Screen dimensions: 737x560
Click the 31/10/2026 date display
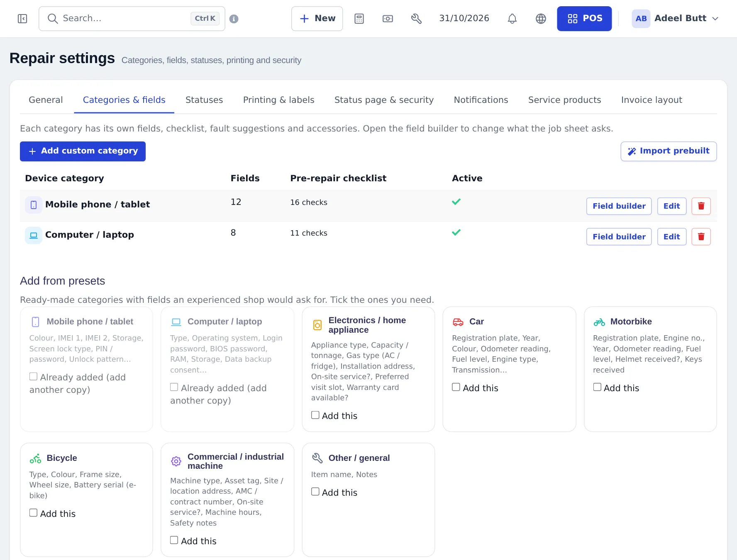coord(464,19)
